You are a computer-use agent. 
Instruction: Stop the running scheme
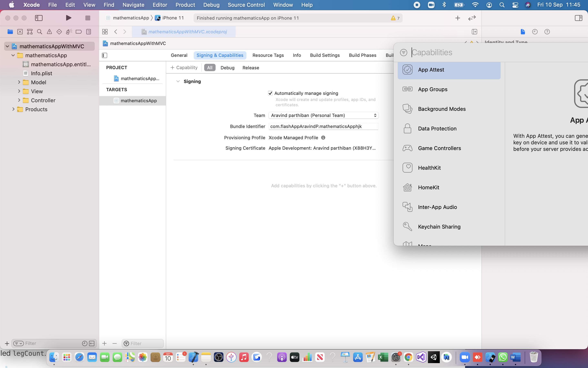click(88, 18)
